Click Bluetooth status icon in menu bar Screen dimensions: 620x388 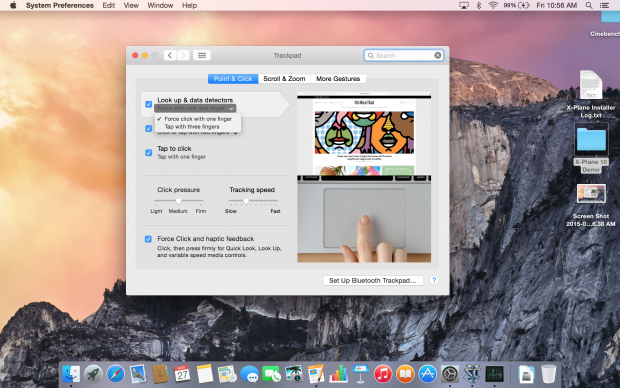pos(478,6)
